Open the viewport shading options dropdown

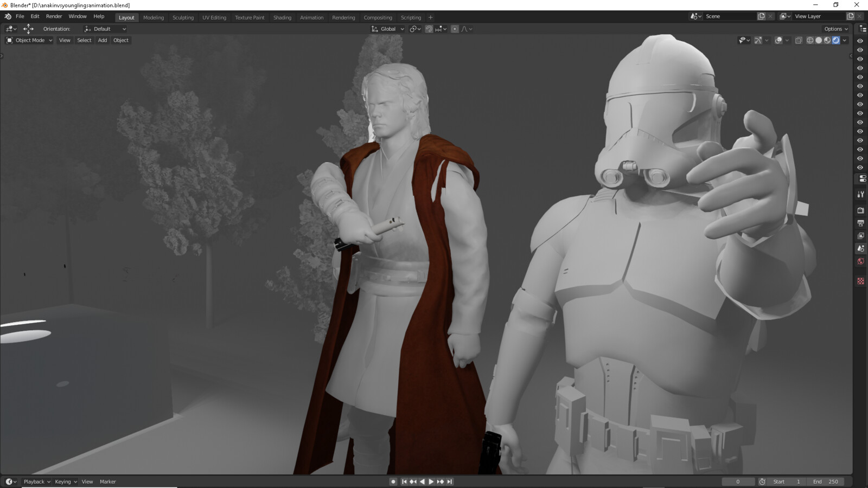(845, 40)
